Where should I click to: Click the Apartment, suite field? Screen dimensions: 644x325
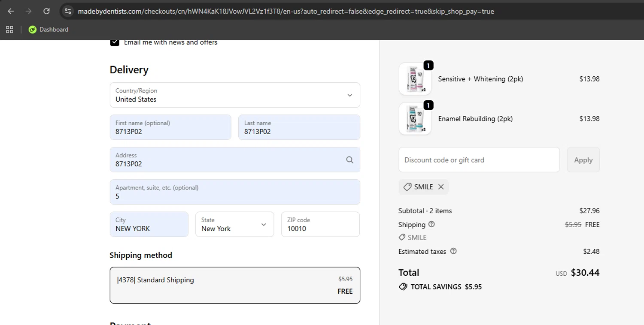(235, 192)
